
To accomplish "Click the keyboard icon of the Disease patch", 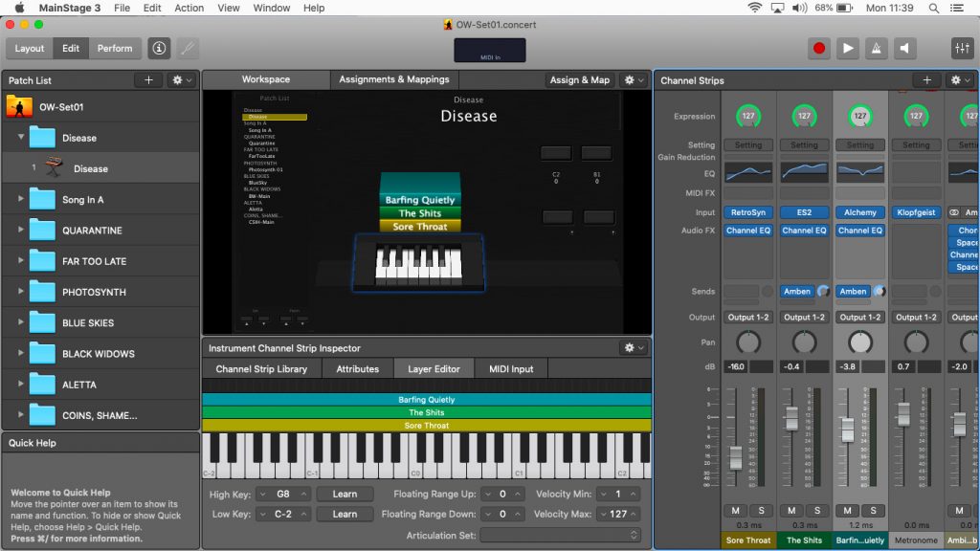I will [x=55, y=168].
